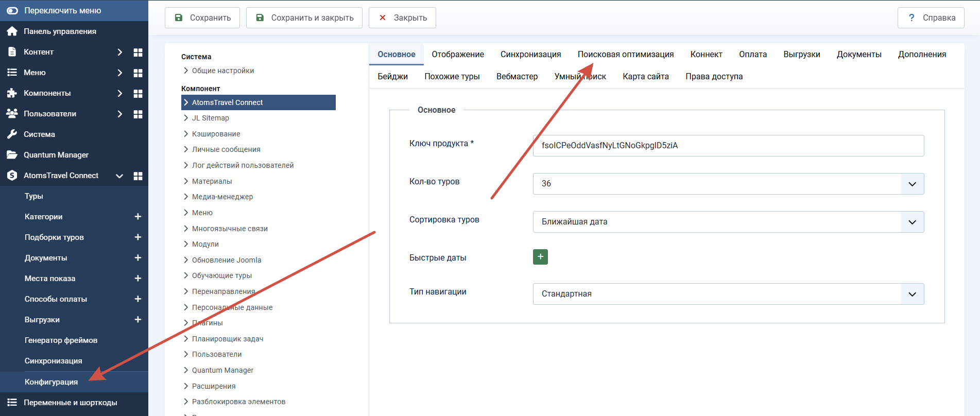Click grid icon beside AtomsTravel Connect
Viewport: 980px width, 416px height.
(138, 176)
